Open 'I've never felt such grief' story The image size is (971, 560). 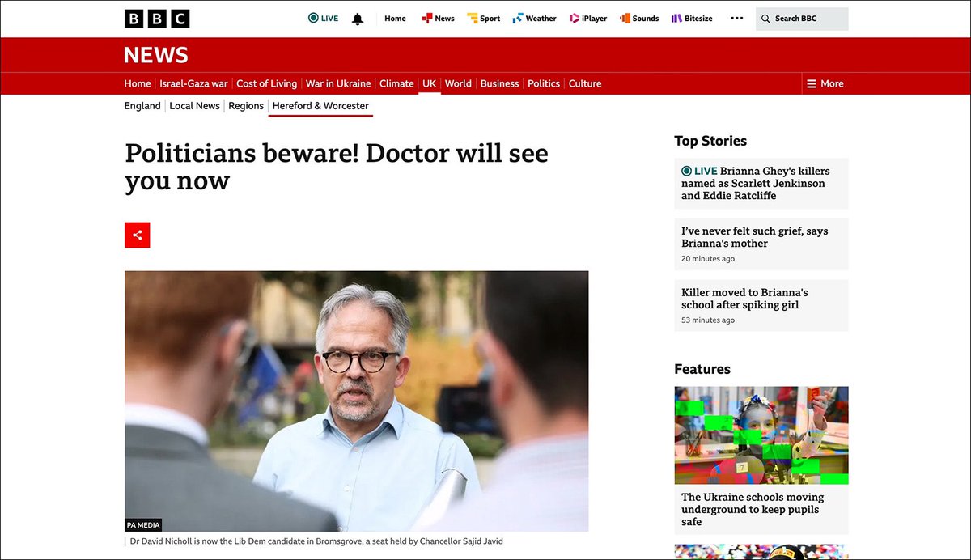click(x=761, y=244)
